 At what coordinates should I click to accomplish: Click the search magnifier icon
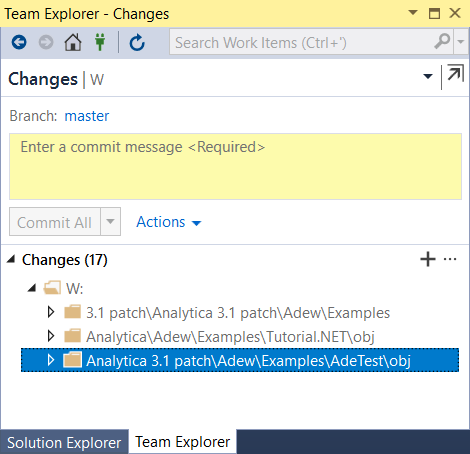(443, 41)
